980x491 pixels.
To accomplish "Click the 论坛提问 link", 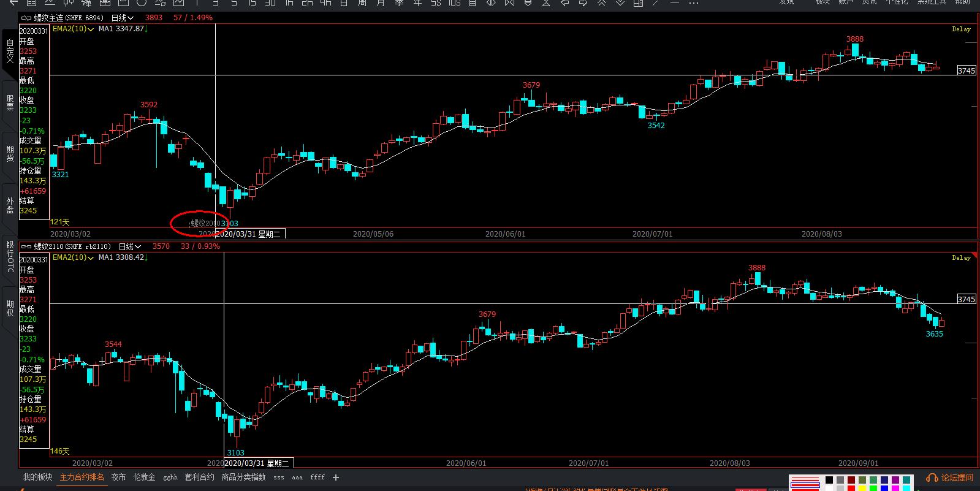I will point(957,478).
